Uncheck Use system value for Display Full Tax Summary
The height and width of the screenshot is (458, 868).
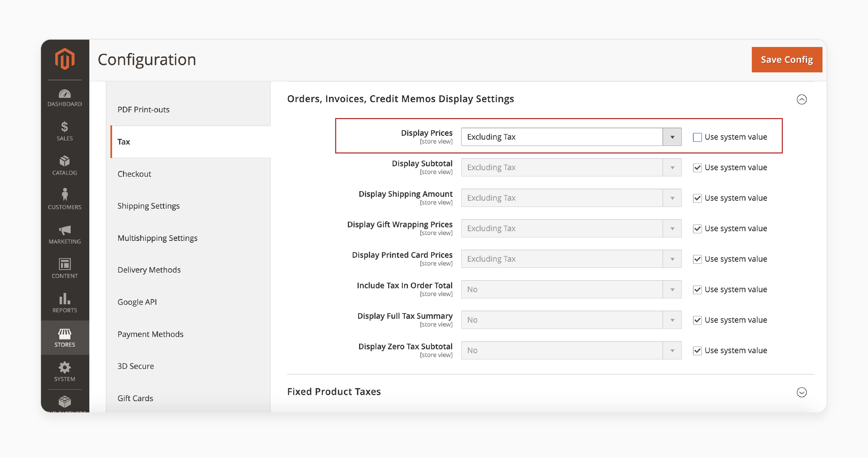point(697,320)
